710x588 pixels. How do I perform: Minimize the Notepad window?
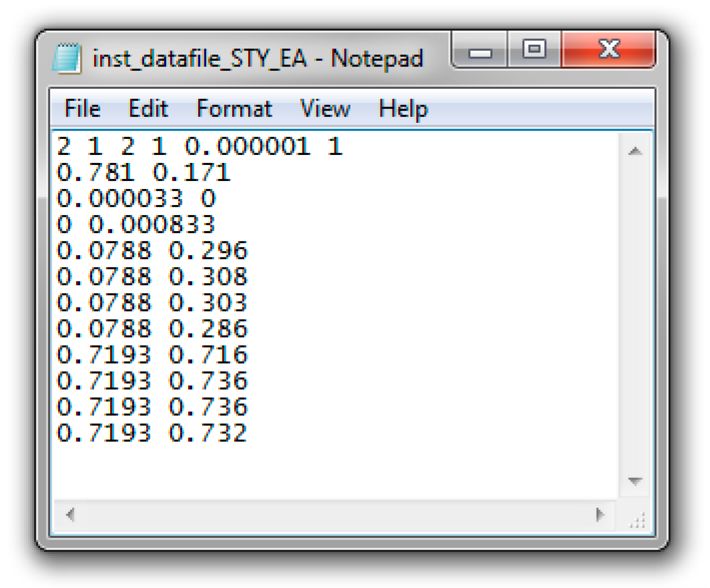click(480, 50)
